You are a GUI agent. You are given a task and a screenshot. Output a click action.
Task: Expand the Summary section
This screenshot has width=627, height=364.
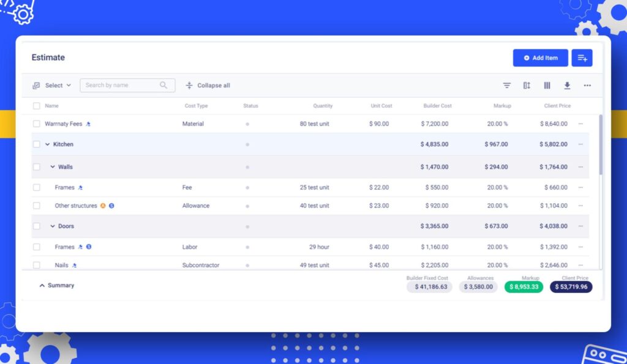[57, 285]
